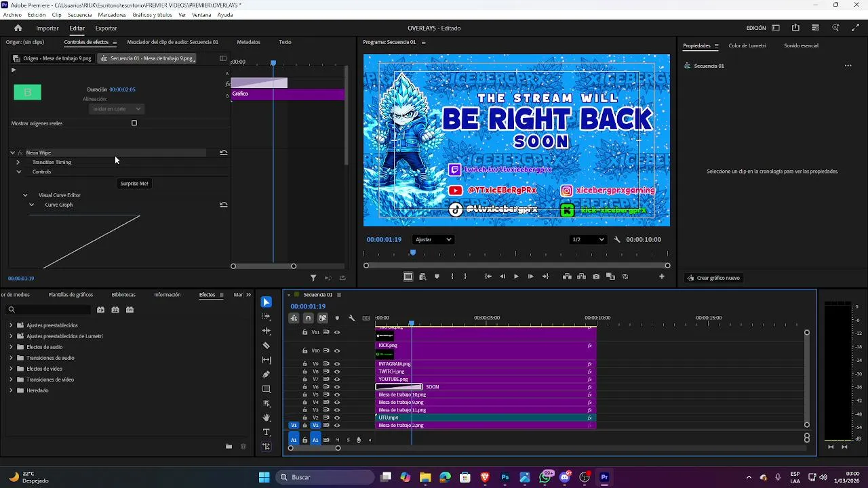Open the EDICIÓN workspace label

click(756, 28)
